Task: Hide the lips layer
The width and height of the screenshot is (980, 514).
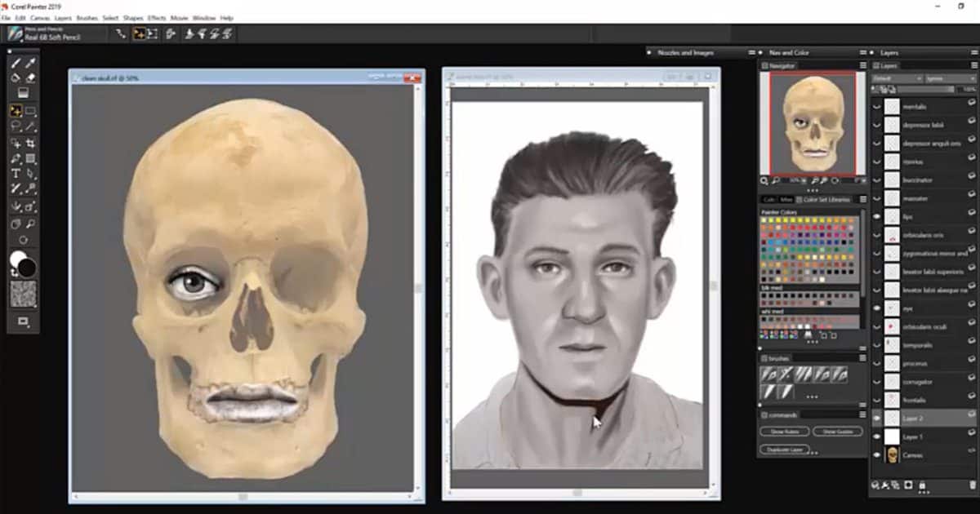Action: point(877,217)
